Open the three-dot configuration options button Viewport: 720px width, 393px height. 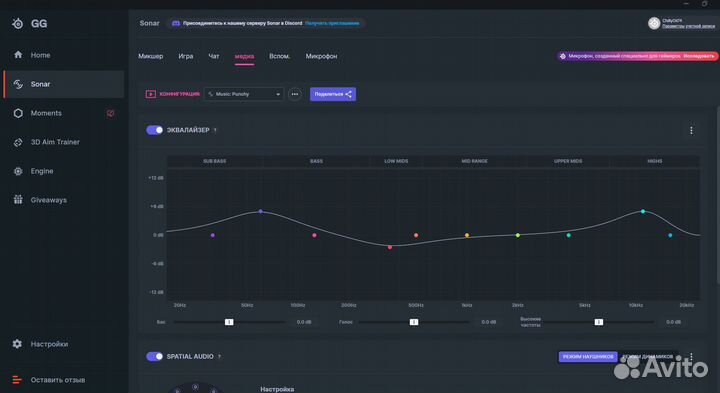[295, 94]
